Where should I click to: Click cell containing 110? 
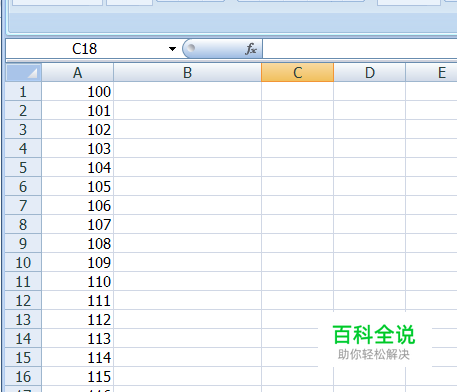click(x=77, y=281)
